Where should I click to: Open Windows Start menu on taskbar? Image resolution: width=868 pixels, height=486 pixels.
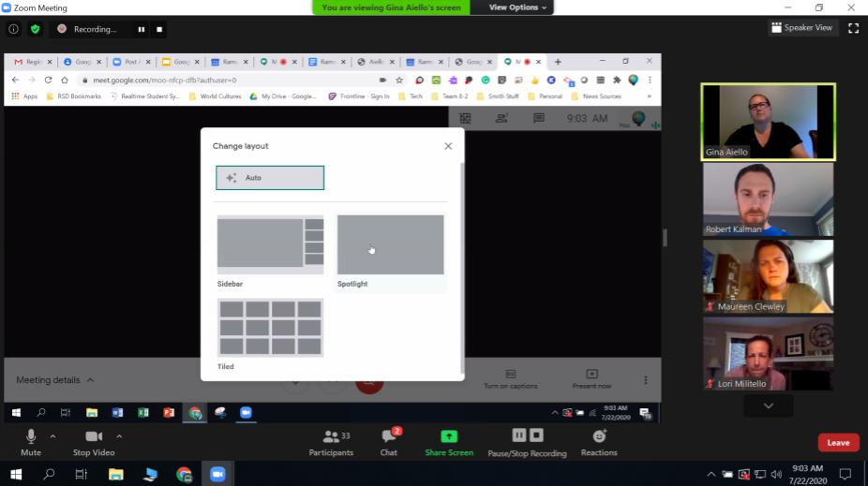(x=16, y=475)
